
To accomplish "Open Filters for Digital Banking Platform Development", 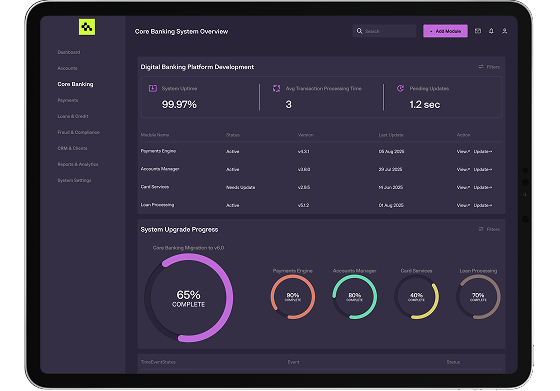I will pos(489,67).
